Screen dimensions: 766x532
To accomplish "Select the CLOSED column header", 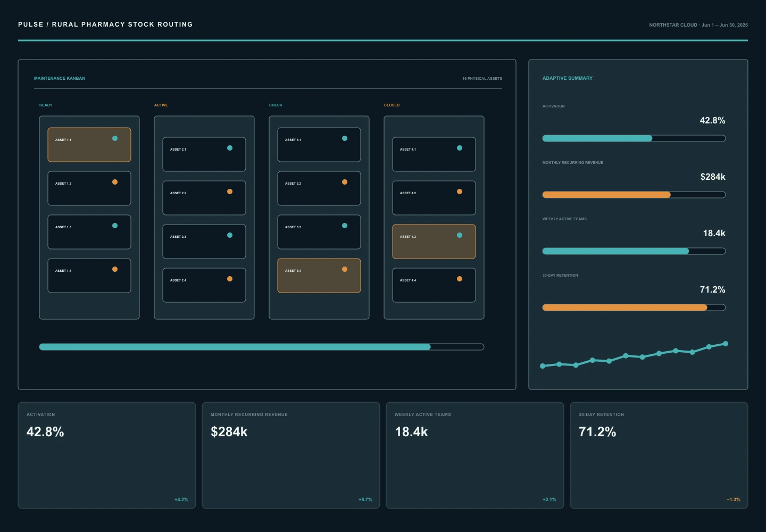I will click(392, 105).
